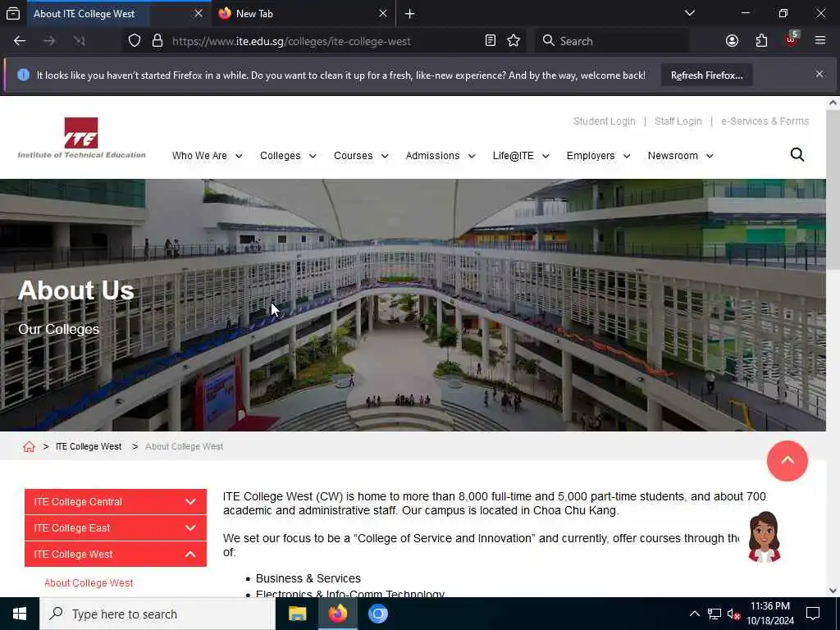This screenshot has width=840, height=630.
Task: Open the Firefox hamburger menu
Action: 820,41
